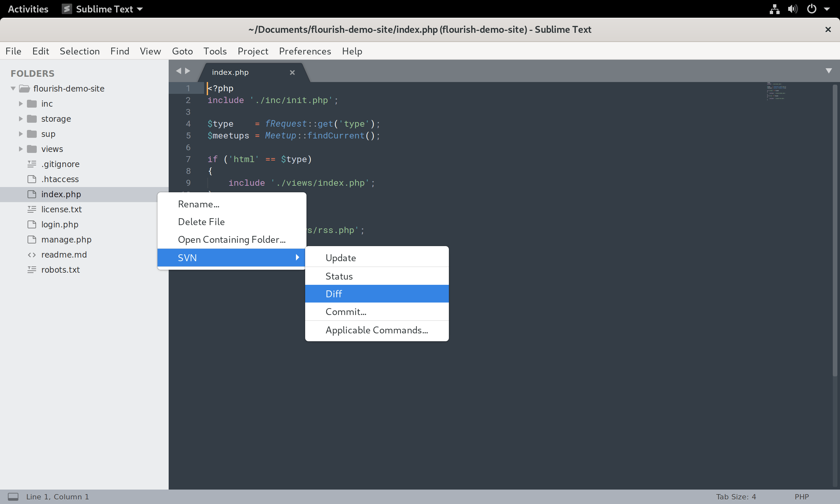840x504 pixels.
Task: Open the Selection menu
Action: (79, 51)
